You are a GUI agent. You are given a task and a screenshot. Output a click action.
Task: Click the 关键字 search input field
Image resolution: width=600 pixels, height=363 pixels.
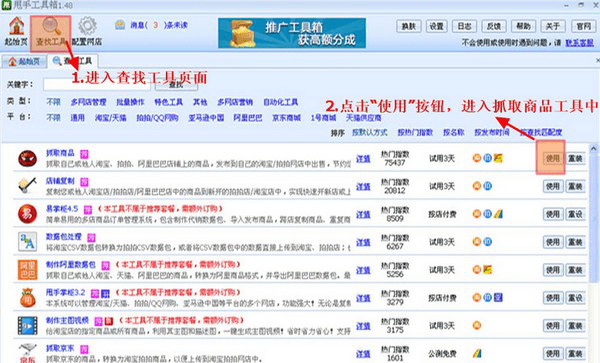point(98,85)
